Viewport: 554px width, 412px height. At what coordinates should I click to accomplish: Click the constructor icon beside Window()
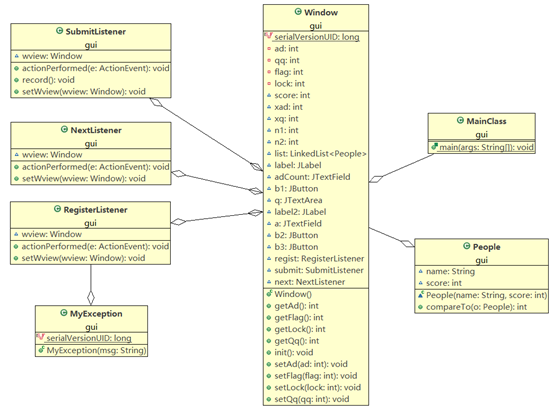(269, 293)
